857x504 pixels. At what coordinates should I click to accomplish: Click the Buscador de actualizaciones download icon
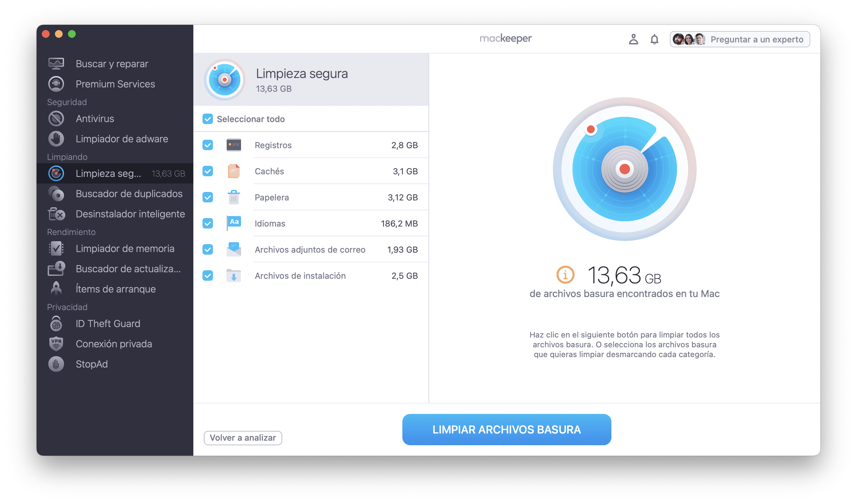click(56, 268)
